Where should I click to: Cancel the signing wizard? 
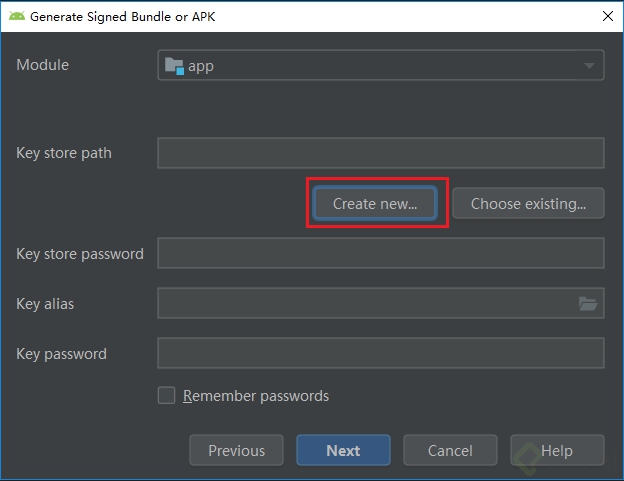(450, 450)
